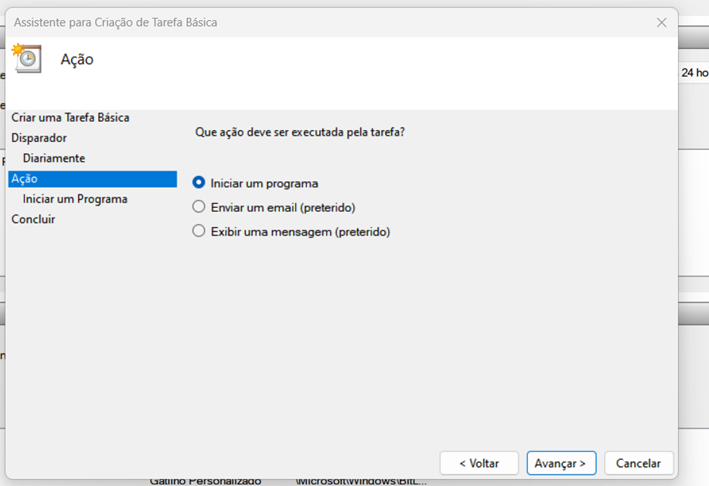709x486 pixels.
Task: Click the 'Ação' page header title
Action: coord(77,59)
